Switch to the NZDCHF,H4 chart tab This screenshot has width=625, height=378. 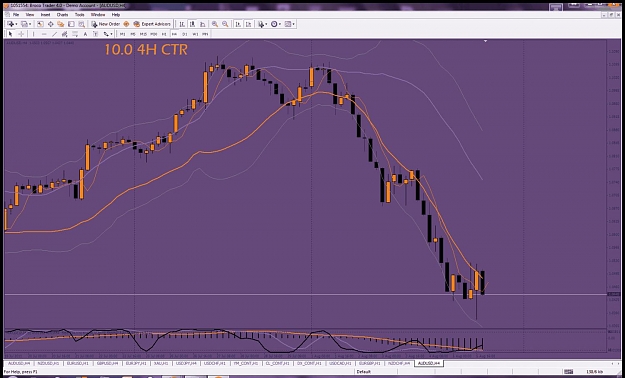click(x=400, y=363)
